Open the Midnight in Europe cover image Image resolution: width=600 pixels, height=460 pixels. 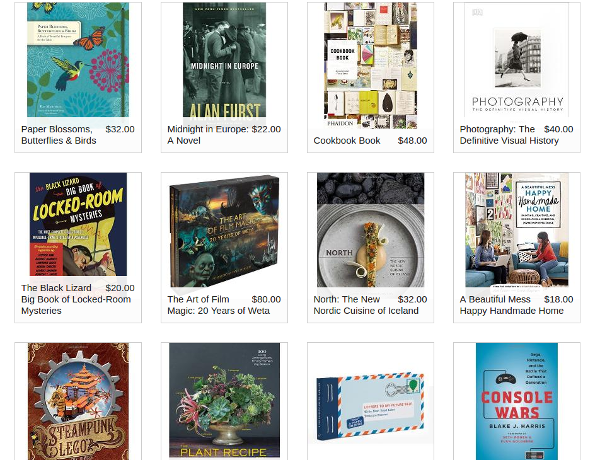point(224,59)
